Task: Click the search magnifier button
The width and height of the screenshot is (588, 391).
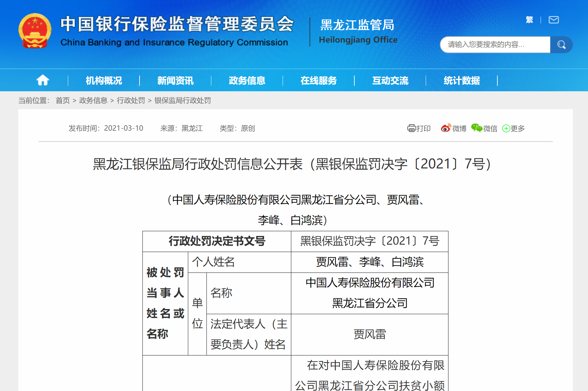Action: tap(561, 45)
